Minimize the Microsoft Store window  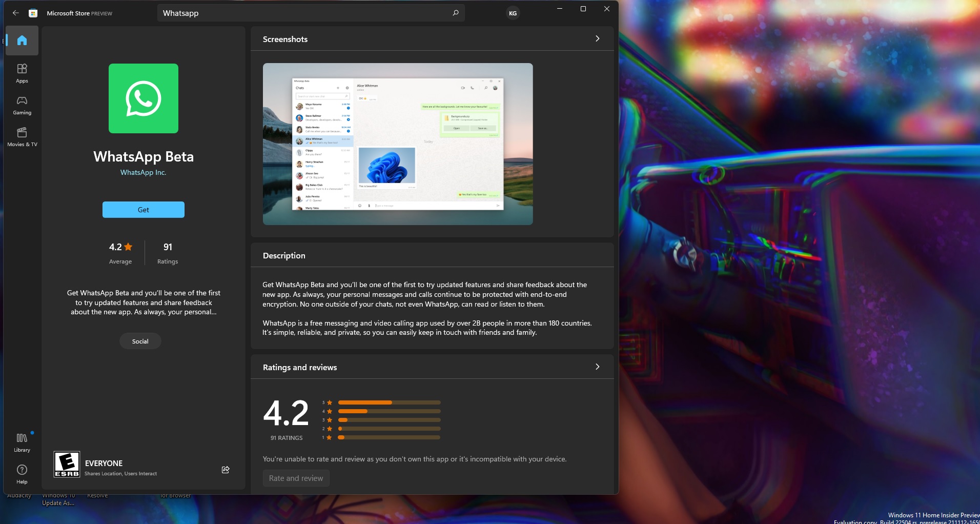560,9
